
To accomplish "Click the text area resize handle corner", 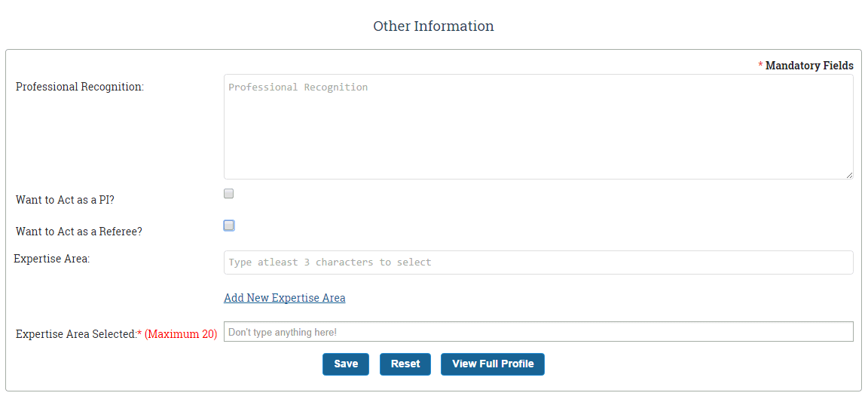I will pyautogui.click(x=848, y=174).
